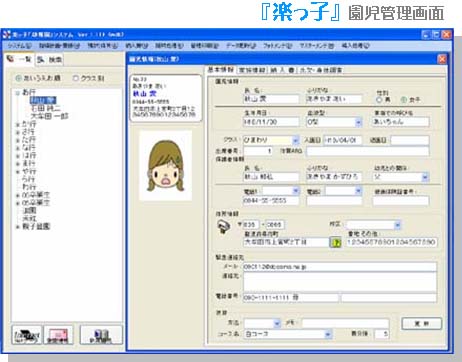
Task: Select the highlighted 秋山 child entry in the tree
Action: click(43, 100)
